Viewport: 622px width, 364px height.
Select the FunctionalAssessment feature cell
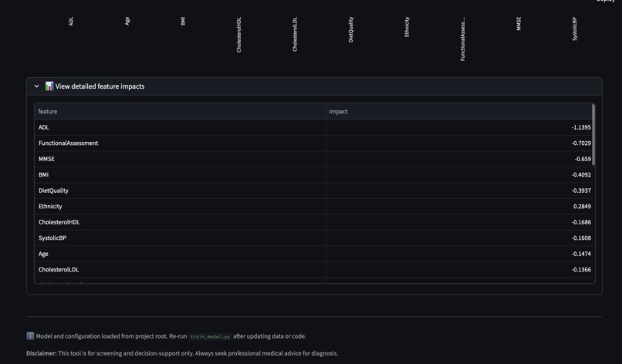[x=180, y=143]
